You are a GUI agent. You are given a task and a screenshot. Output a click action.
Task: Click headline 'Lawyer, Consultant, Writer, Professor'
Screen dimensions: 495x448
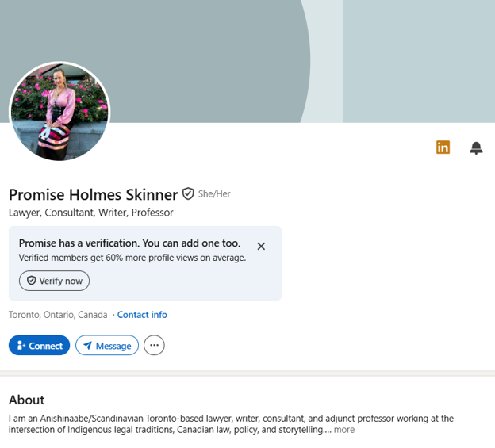(x=91, y=213)
